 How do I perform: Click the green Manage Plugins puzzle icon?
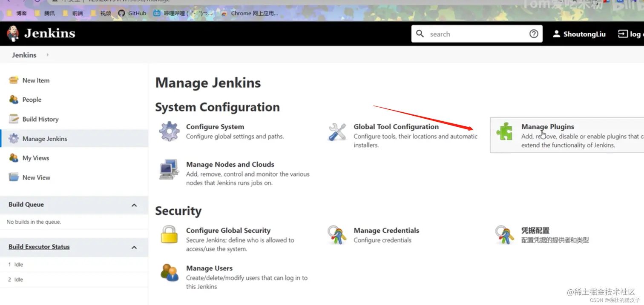505,131
